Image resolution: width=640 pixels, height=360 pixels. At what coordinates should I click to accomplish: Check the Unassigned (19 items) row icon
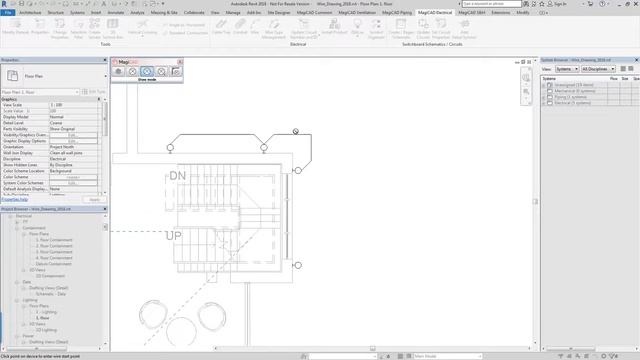(550, 85)
